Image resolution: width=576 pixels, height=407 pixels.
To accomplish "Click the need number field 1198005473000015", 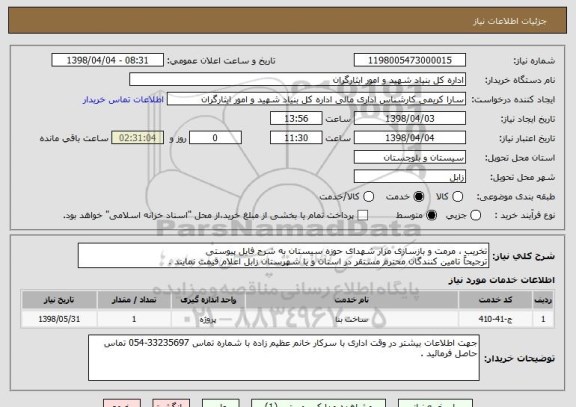I will coord(410,60).
